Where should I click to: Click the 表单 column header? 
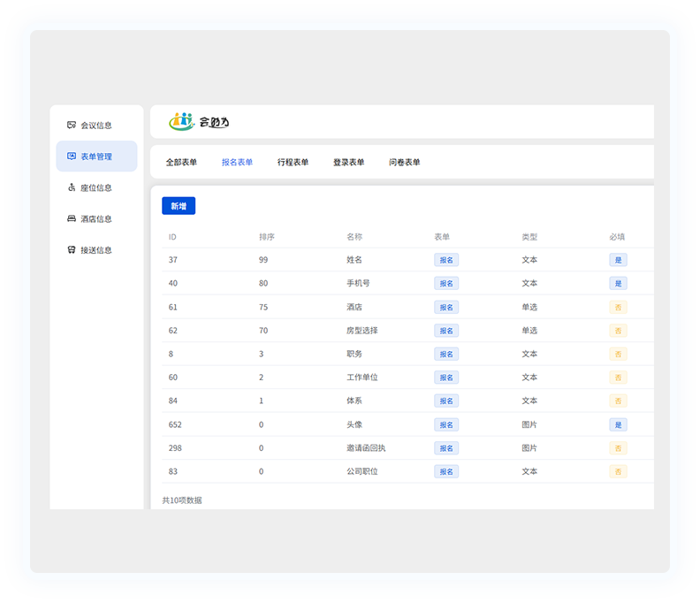[442, 237]
